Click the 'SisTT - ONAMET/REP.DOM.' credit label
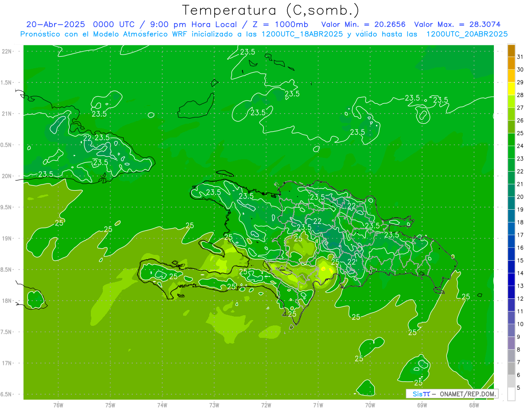 pos(453,394)
